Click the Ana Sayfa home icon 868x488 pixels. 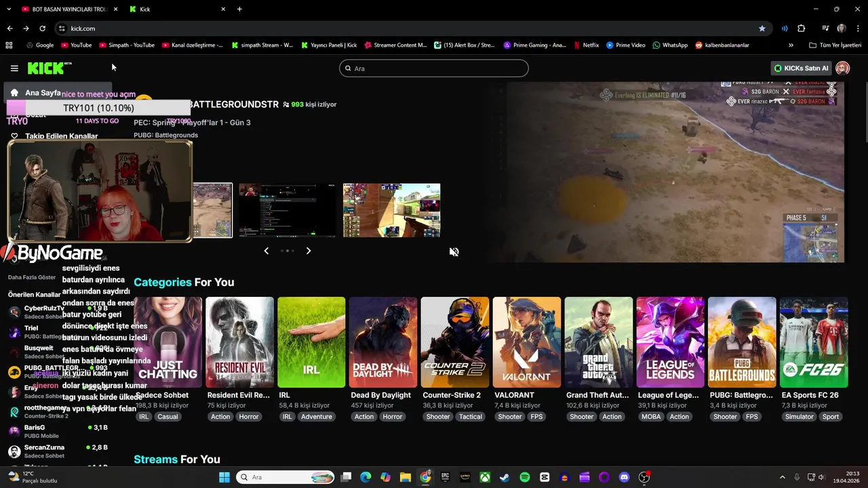tap(14, 93)
